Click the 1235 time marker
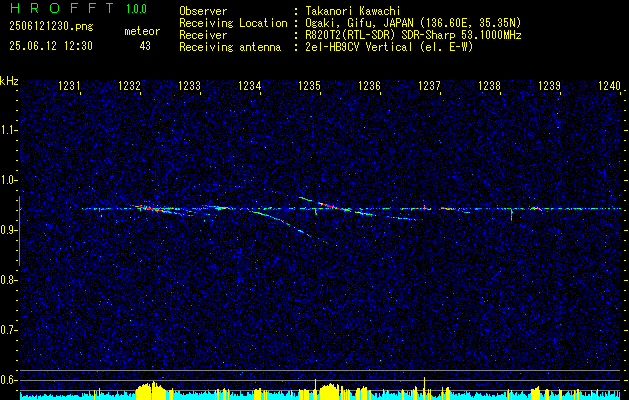This screenshot has width=629, height=400. pos(310,85)
